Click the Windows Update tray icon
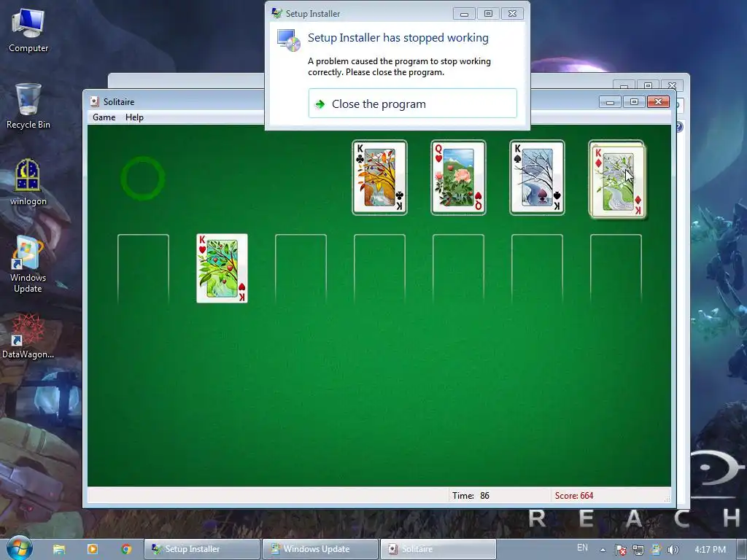 point(656,550)
